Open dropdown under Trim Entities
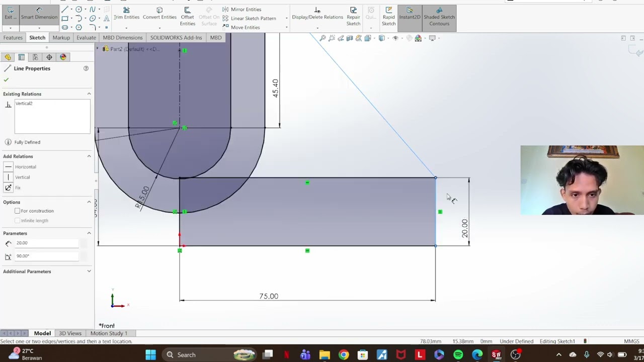644x362 pixels. (x=126, y=28)
